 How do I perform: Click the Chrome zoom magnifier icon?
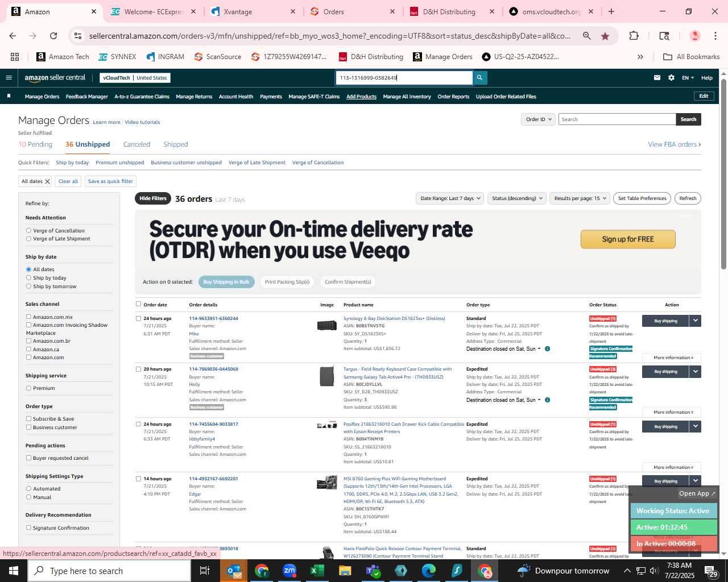click(x=586, y=36)
